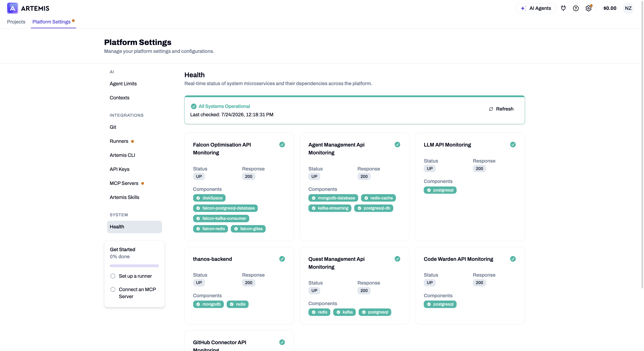Viewport: 644px width, 351px height.
Task: Click the mongodb-database component badge
Action: point(333,198)
